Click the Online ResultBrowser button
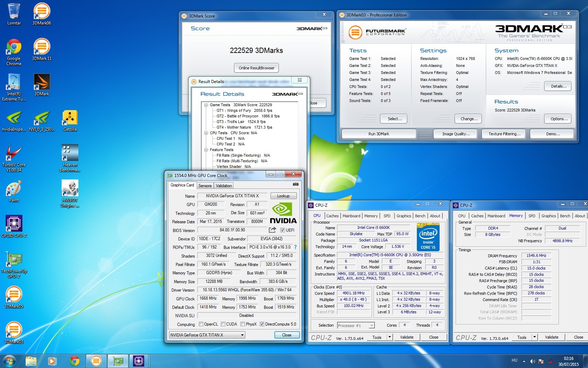This screenshot has width=588, height=368. click(x=257, y=68)
